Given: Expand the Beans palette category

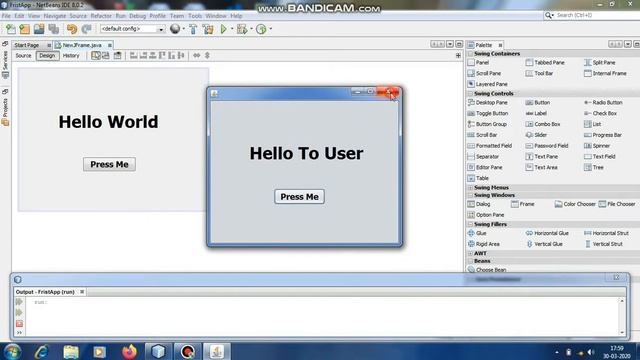Looking at the screenshot, I should pos(471,261).
